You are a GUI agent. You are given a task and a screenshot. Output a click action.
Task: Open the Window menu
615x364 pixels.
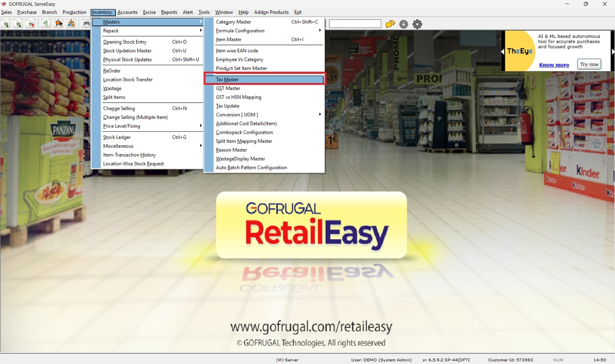pos(224,12)
